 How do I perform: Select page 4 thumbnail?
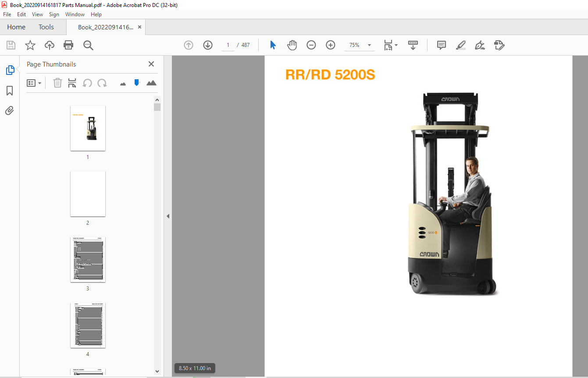(x=88, y=325)
